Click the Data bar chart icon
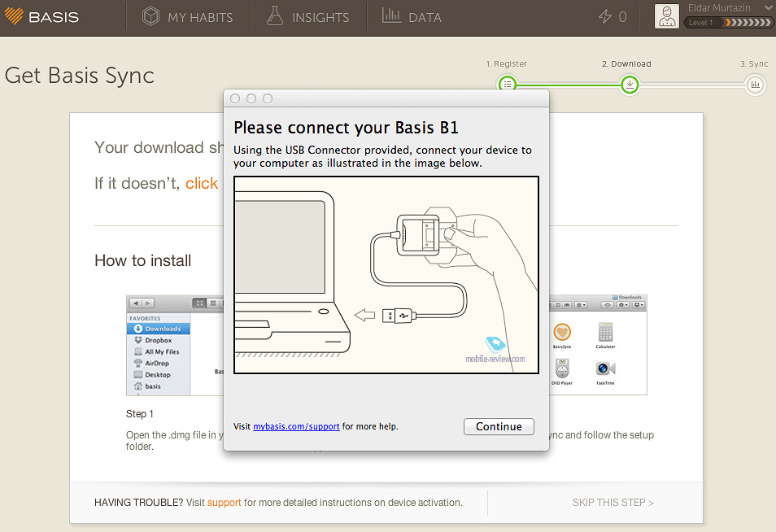The width and height of the screenshot is (776, 532). click(391, 15)
